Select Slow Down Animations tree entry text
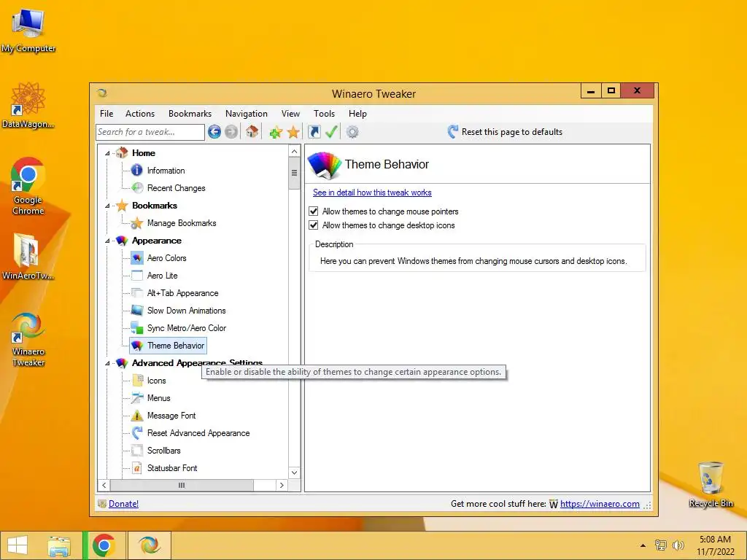Image resolution: width=747 pixels, height=560 pixels. [x=186, y=311]
